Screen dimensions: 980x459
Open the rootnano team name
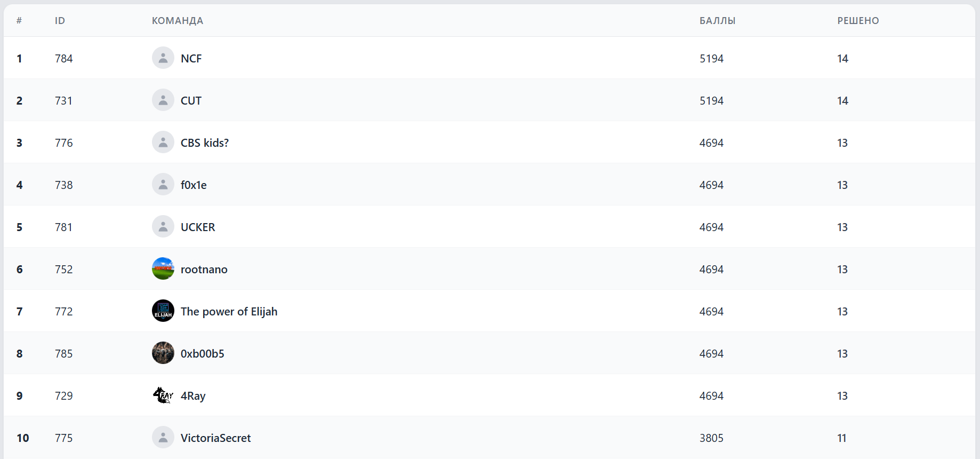click(204, 269)
